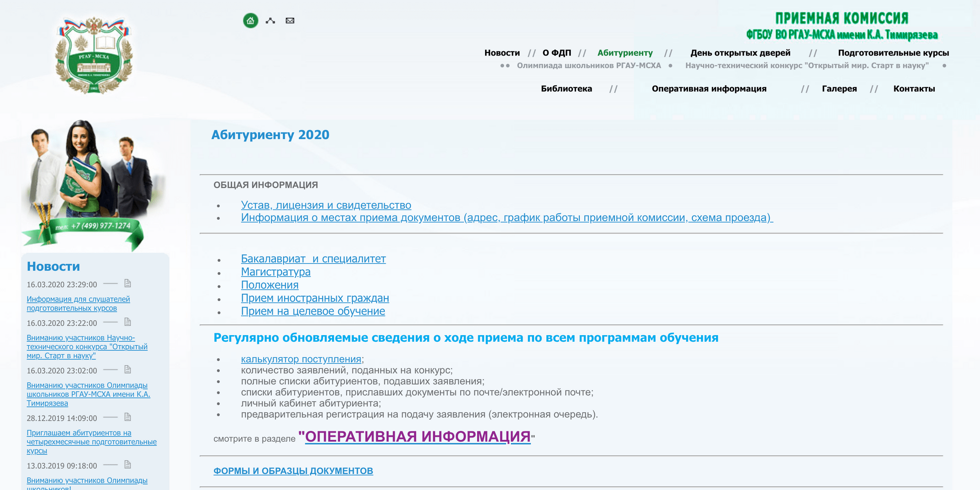980x490 pixels.
Task: Click text полные списки абитуриентов, подавших заявления
Action: 363,381
